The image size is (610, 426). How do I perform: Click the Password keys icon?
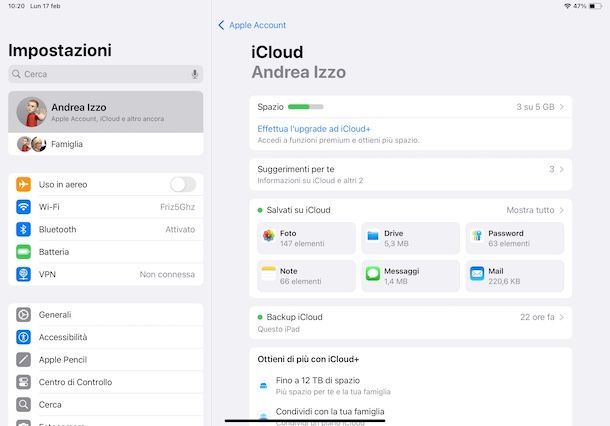(477, 235)
